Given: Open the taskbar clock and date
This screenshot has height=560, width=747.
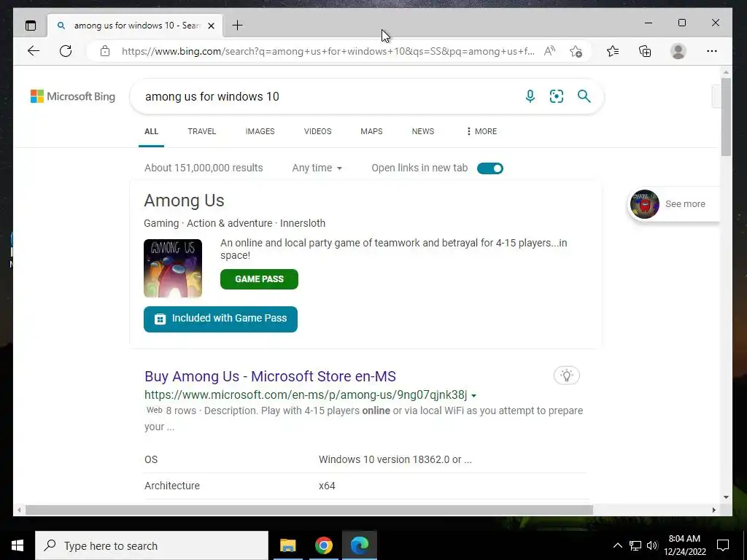Looking at the screenshot, I should (684, 545).
